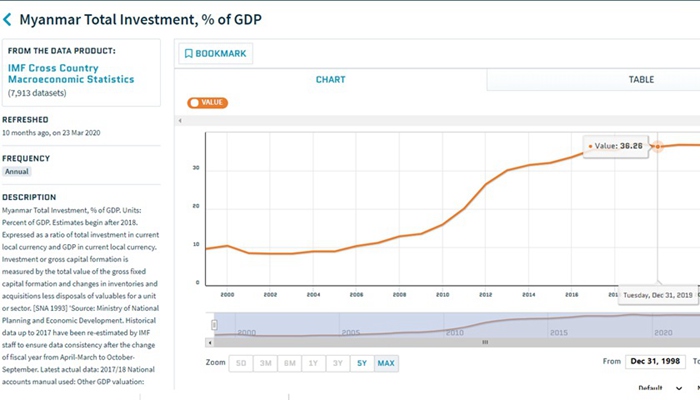Set zoom to 3Y
The width and height of the screenshot is (700, 400).
[x=338, y=363]
